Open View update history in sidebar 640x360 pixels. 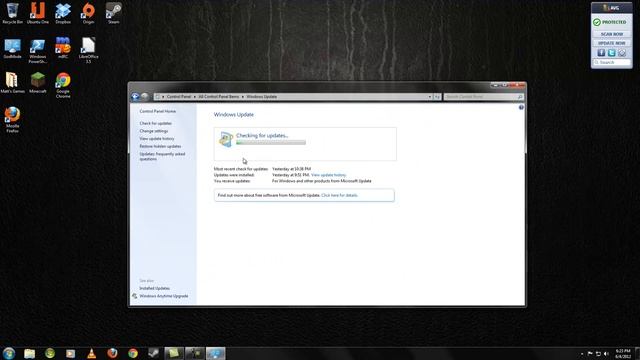pyautogui.click(x=157, y=139)
